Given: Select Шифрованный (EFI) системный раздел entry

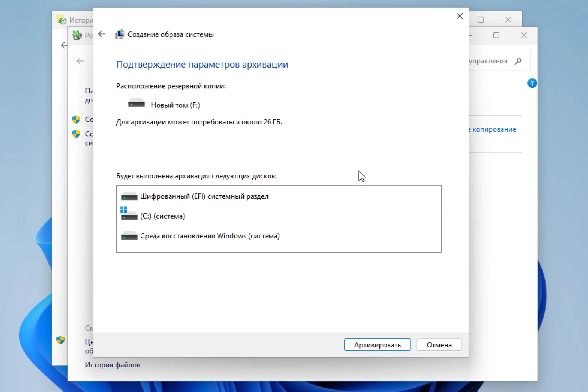Looking at the screenshot, I should tap(204, 197).
